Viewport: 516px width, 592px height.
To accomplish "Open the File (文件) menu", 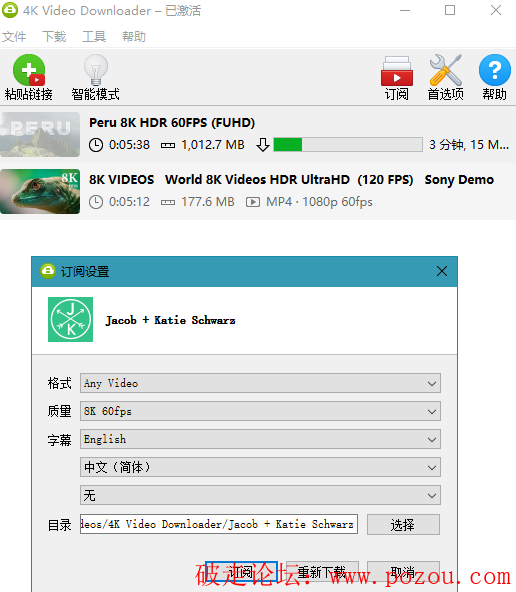I will click(x=14, y=37).
